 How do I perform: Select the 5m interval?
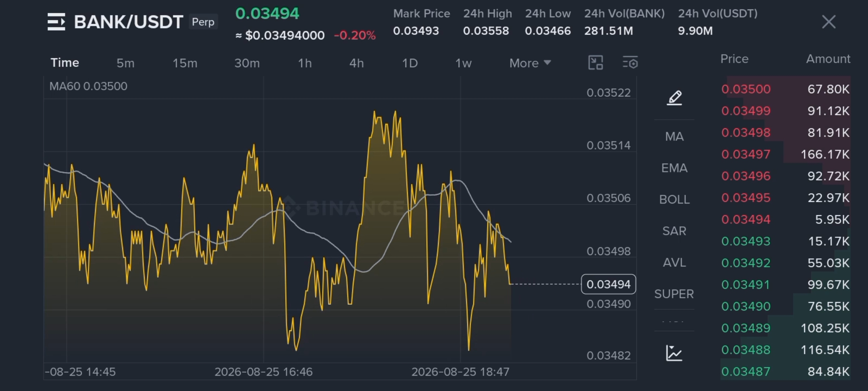point(125,63)
